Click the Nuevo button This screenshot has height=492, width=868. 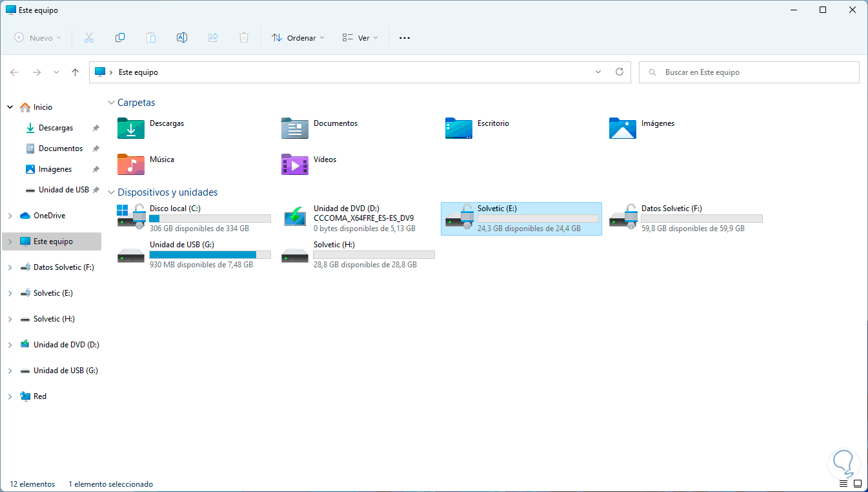pos(37,38)
